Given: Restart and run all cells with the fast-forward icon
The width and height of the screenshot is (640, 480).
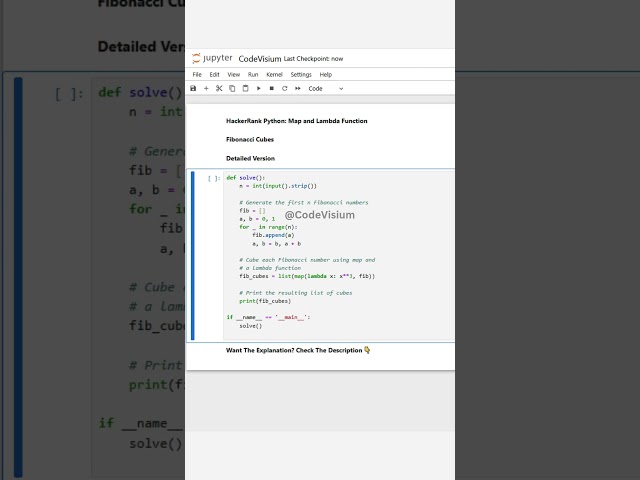Looking at the screenshot, I should (298, 88).
